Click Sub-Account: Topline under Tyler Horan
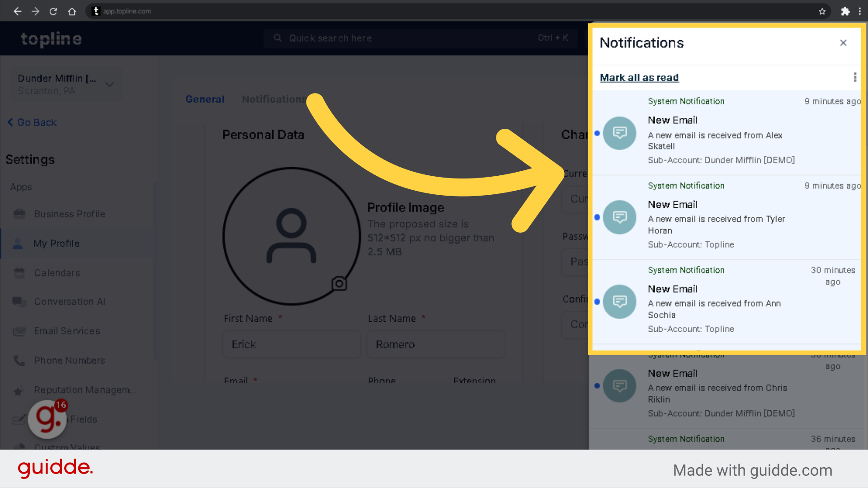 click(x=691, y=245)
